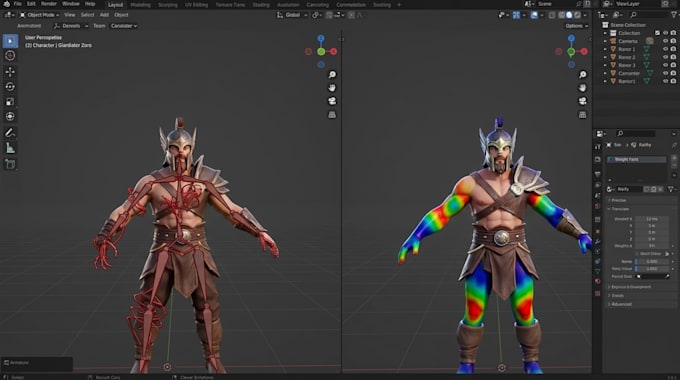Screen dimensions: 680x380
Task: Disable render for Ranor 1 camera icon
Action: click(x=673, y=49)
